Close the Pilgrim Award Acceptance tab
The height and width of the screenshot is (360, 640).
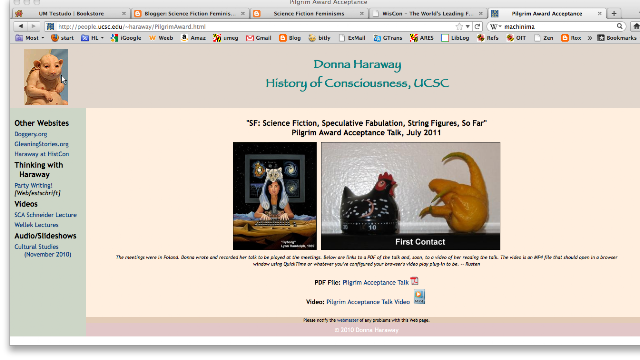599,13
